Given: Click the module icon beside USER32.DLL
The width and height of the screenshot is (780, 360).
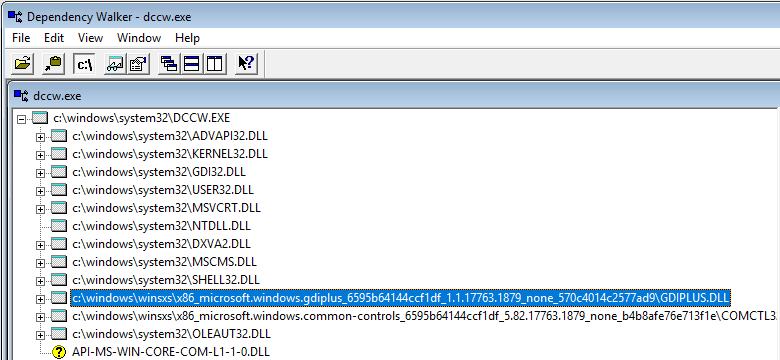Looking at the screenshot, I should (59, 190).
